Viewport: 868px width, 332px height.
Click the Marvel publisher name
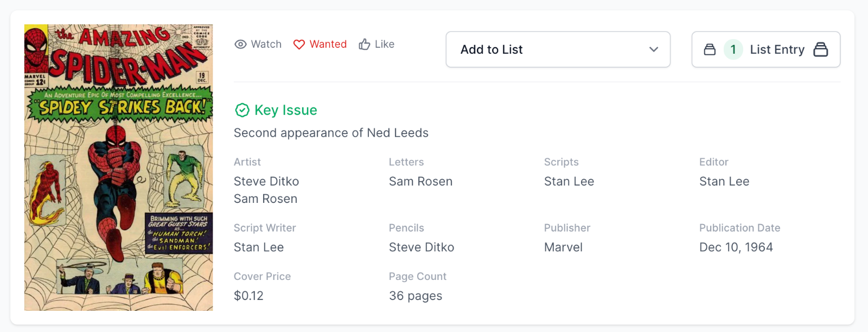coord(563,247)
